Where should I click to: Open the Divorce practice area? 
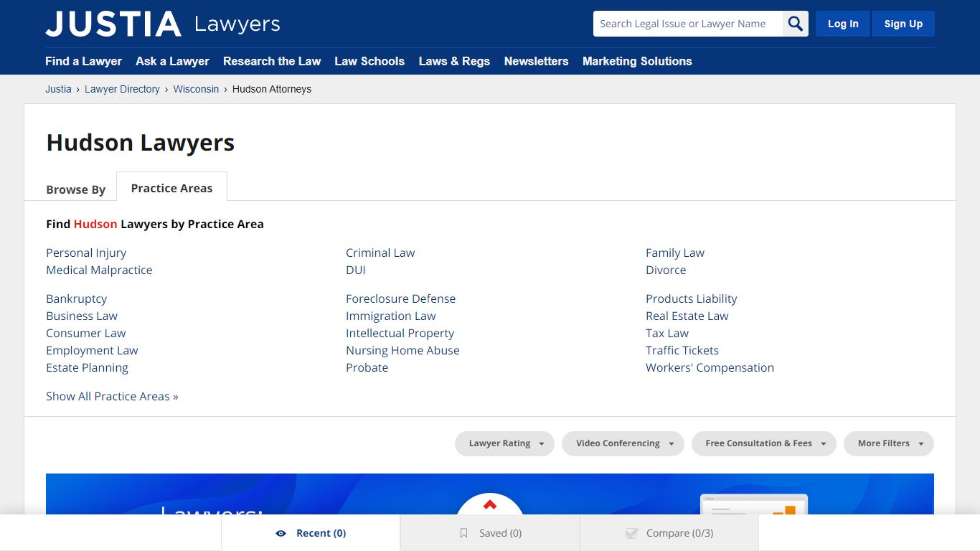click(x=666, y=270)
